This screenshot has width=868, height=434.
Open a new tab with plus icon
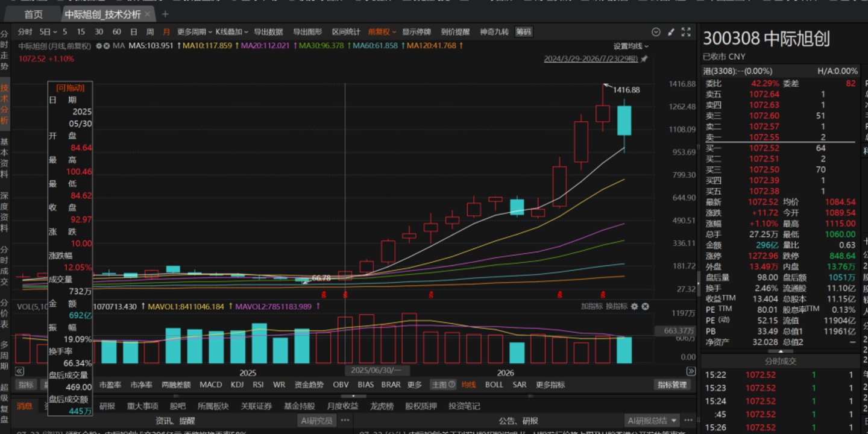pos(165,14)
